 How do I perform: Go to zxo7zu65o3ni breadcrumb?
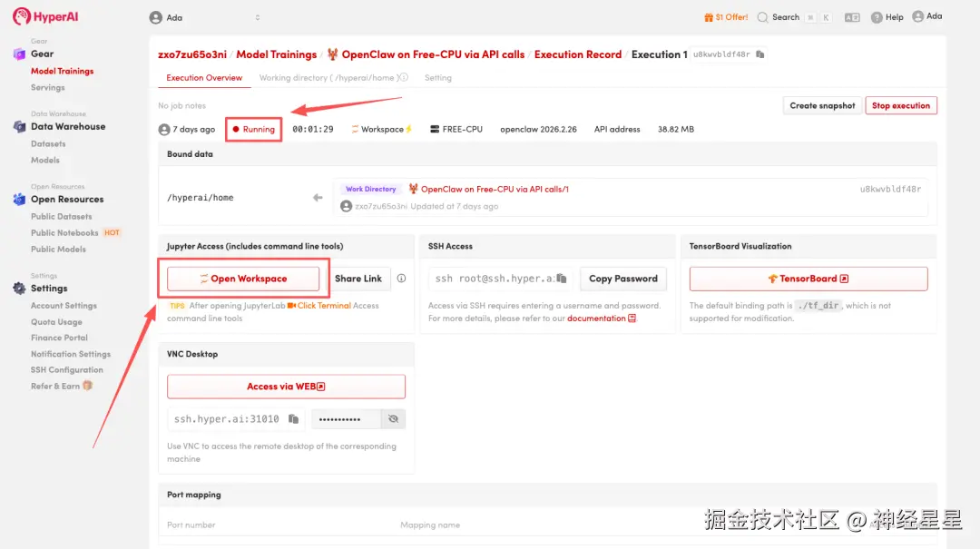[191, 54]
